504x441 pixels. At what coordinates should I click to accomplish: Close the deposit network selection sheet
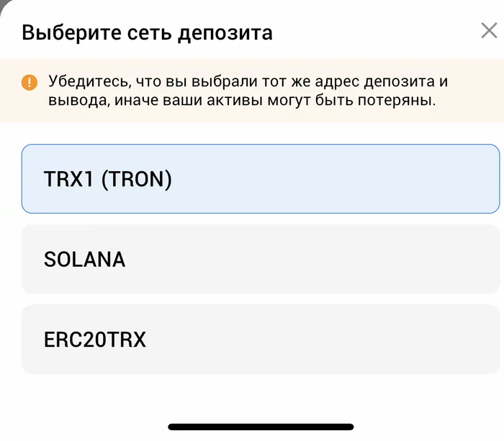pyautogui.click(x=489, y=30)
